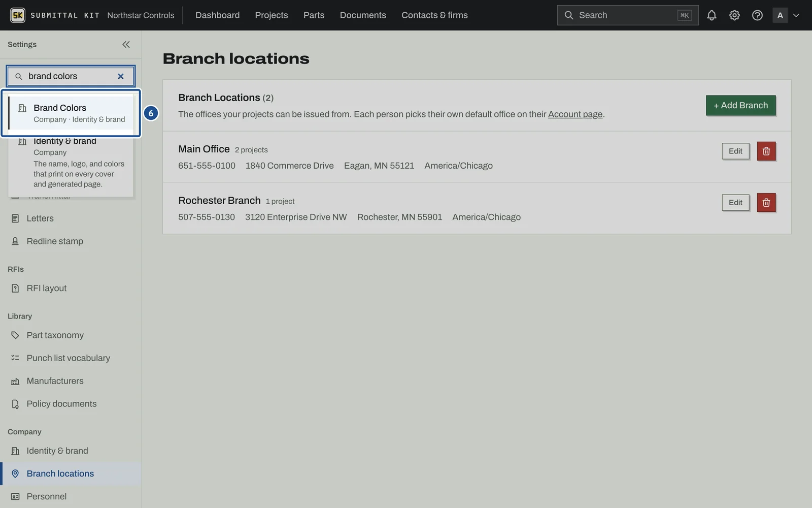Go to the Dashboard tab

217,15
